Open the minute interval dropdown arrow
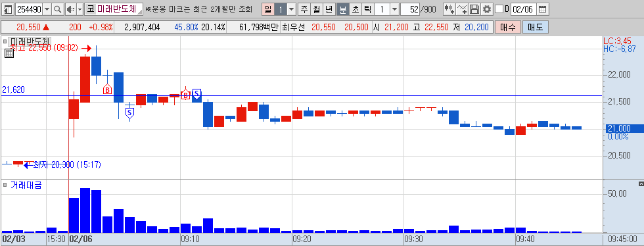Screen dimensions: 644x246 pos(394,9)
